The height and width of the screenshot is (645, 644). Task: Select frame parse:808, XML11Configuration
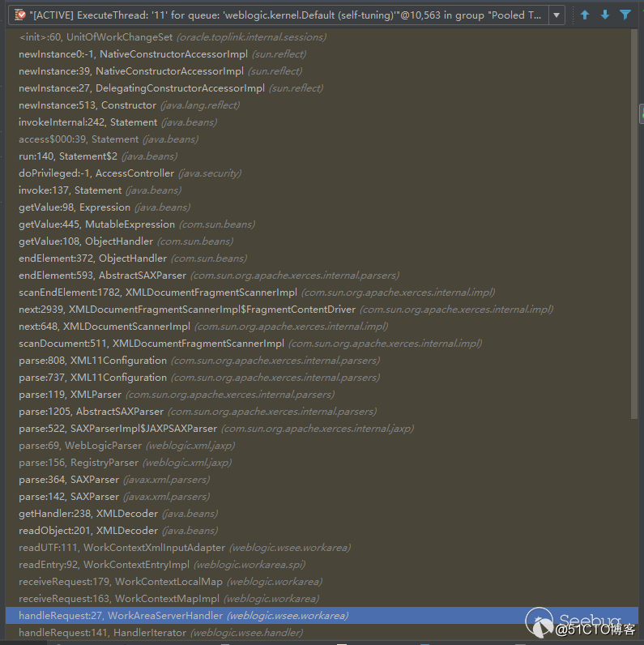(x=322, y=361)
